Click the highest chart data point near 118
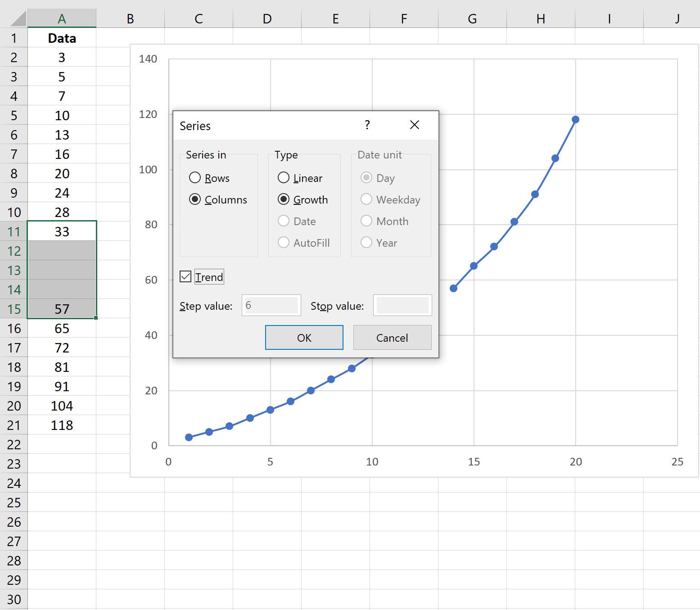The image size is (700, 610). [576, 119]
